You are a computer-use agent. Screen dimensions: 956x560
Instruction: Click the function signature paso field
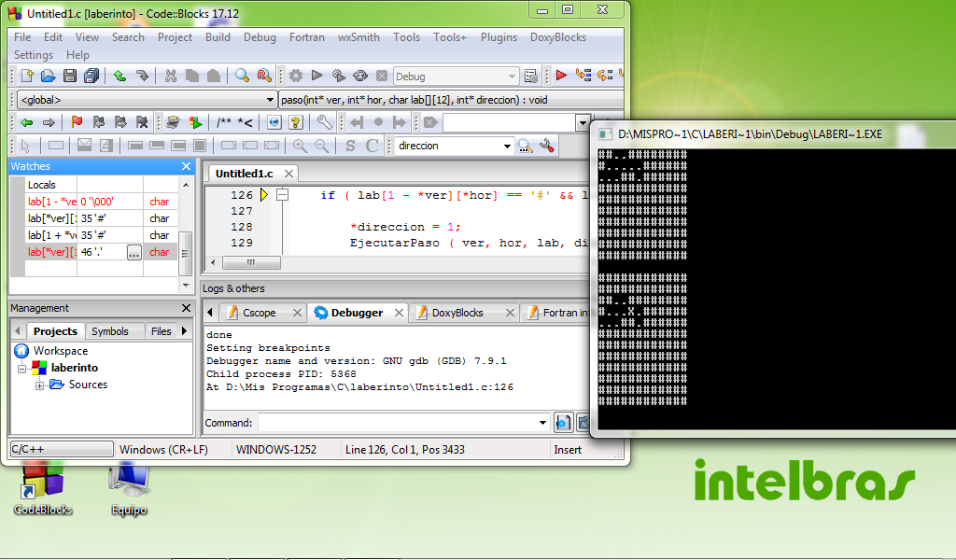pyautogui.click(x=451, y=99)
